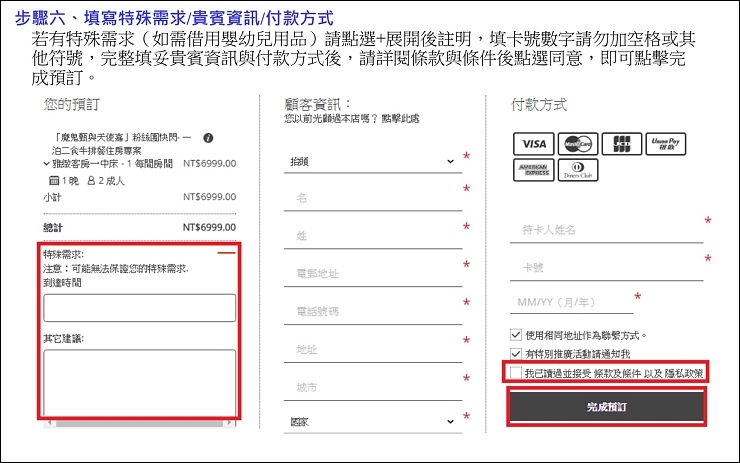Open the 條款及條件 link
Viewport: 740px width, 463px height.
617,373
